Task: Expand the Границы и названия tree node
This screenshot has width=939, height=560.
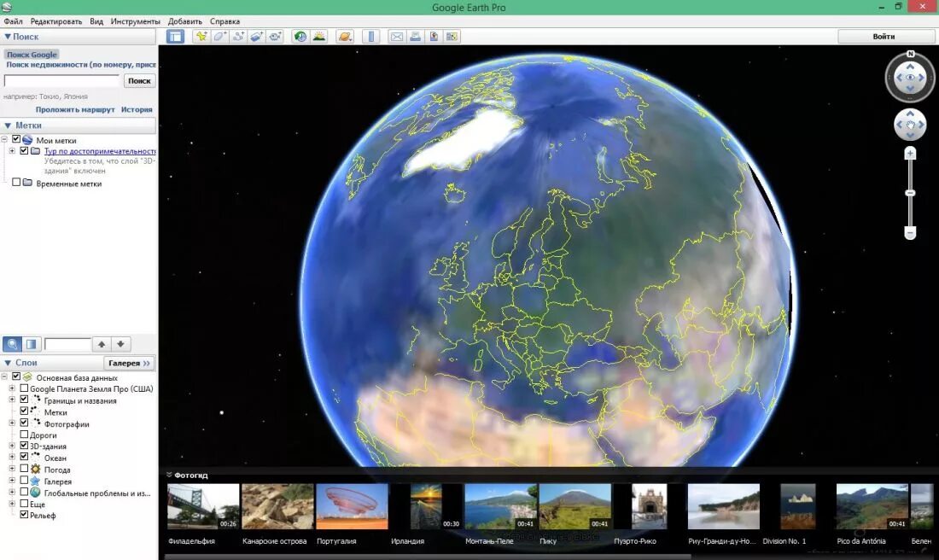Action: point(12,400)
